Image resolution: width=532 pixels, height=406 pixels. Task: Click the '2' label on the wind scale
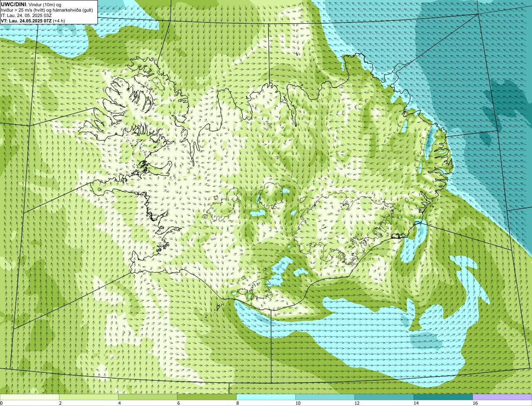coord(60,403)
